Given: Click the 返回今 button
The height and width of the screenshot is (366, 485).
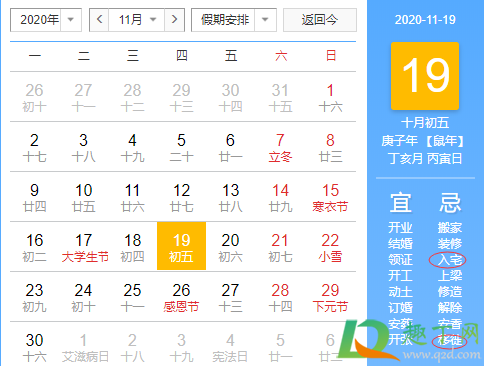Looking at the screenshot, I should pos(320,20).
